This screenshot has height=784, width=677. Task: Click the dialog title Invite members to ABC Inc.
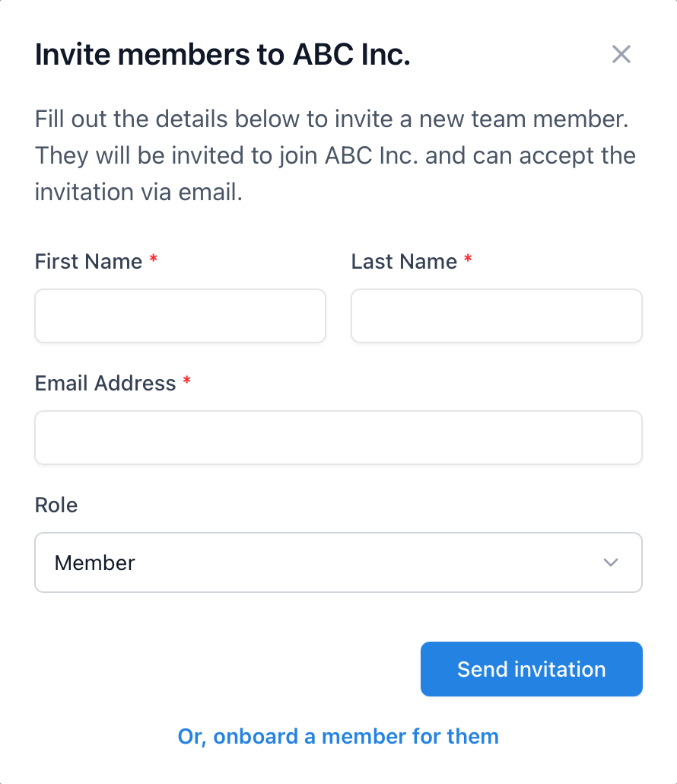(221, 54)
